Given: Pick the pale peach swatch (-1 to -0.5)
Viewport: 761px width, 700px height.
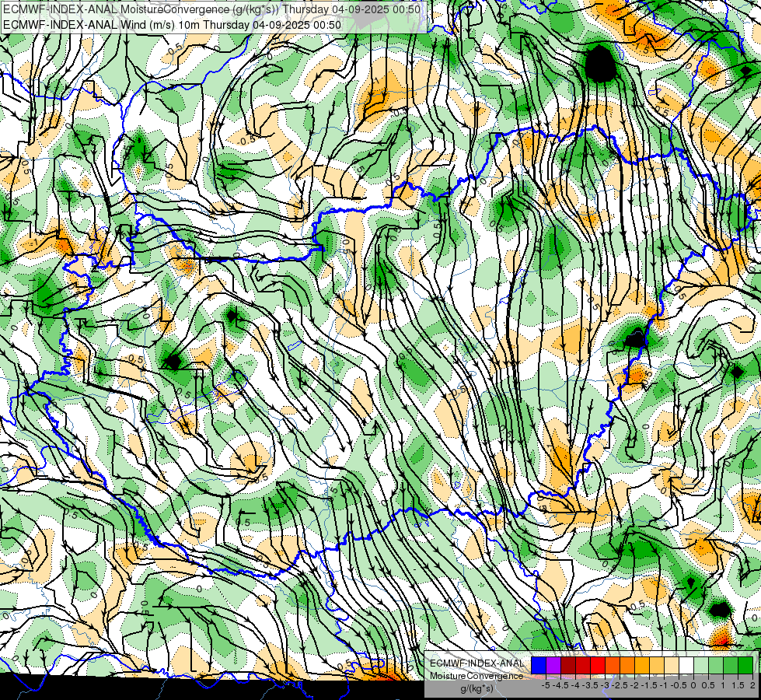Looking at the screenshot, I should [x=672, y=666].
